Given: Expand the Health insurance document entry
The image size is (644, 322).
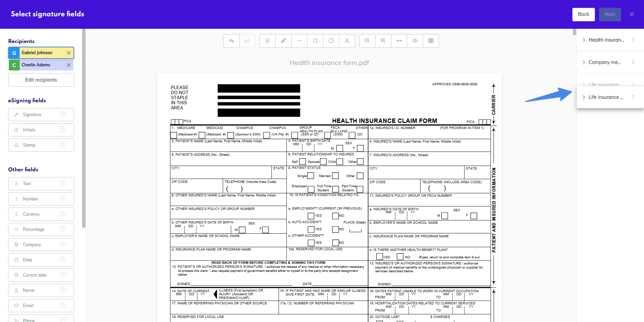Looking at the screenshot, I should pos(584,40).
